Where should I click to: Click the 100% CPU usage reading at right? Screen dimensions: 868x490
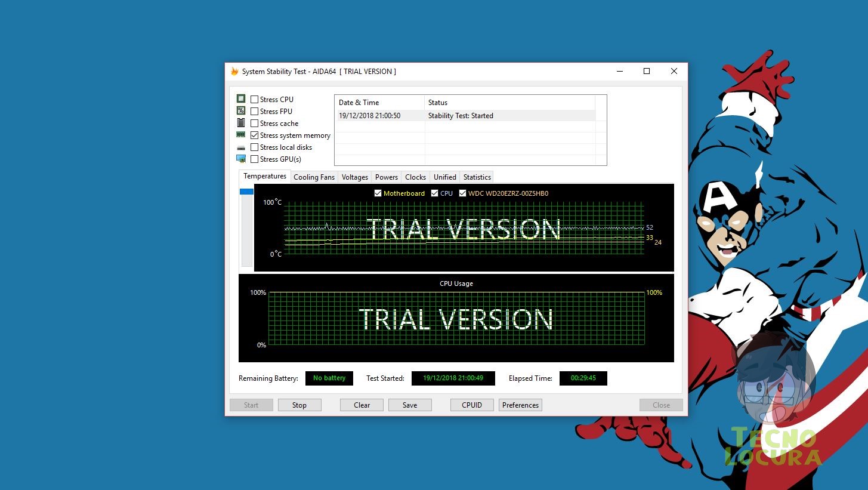654,292
